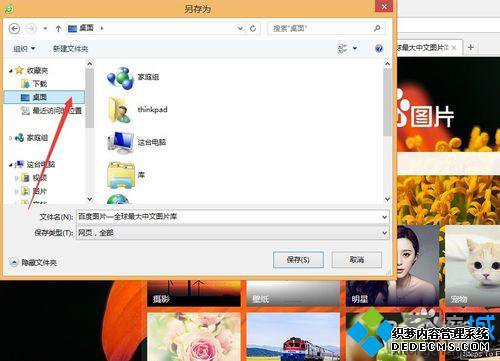Click the navigation pane scroll down arrow

89,199
